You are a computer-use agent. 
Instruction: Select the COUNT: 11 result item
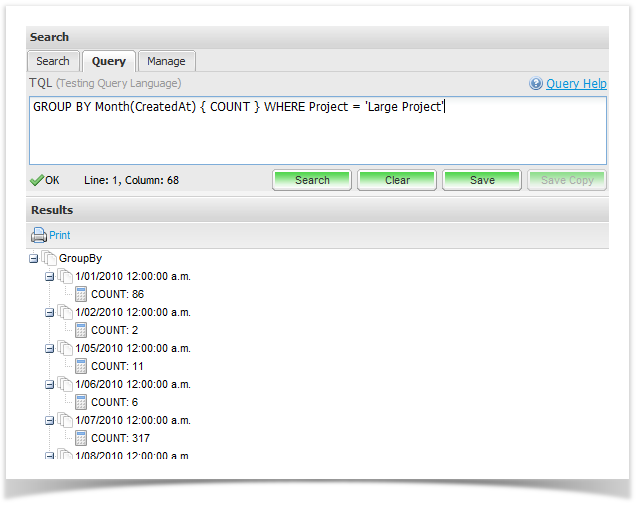117,366
